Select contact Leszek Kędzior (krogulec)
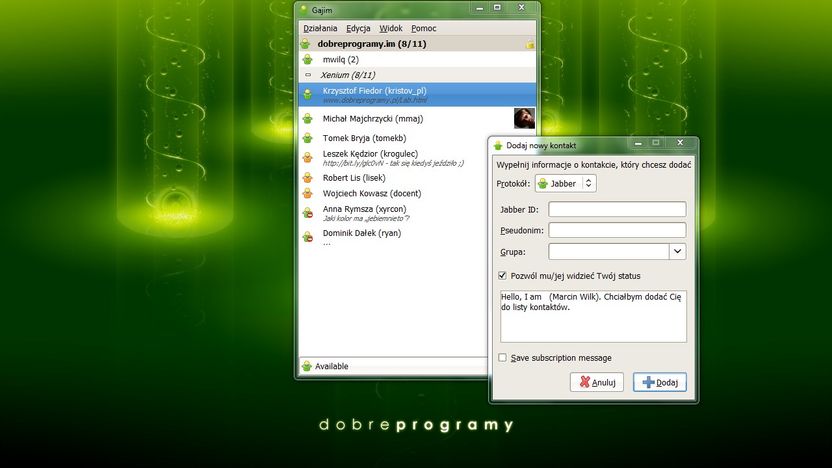The height and width of the screenshot is (468, 832). pyautogui.click(x=393, y=158)
